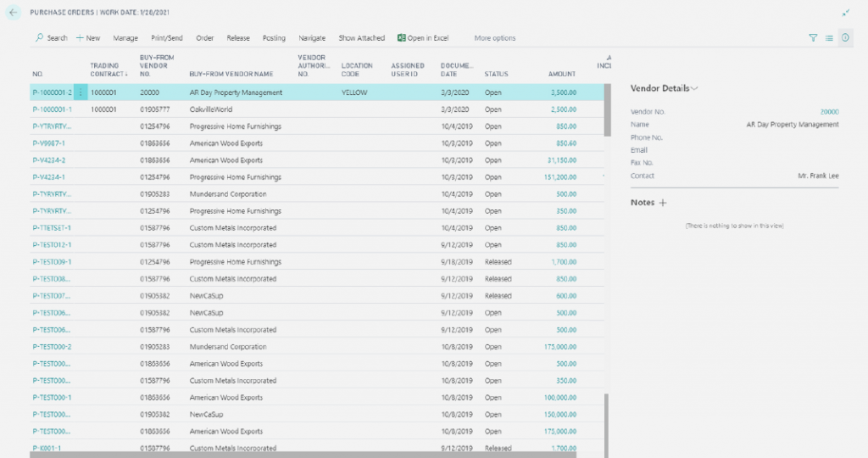Click Show Attached
Image resolution: width=868 pixels, height=458 pixels.
coord(361,38)
